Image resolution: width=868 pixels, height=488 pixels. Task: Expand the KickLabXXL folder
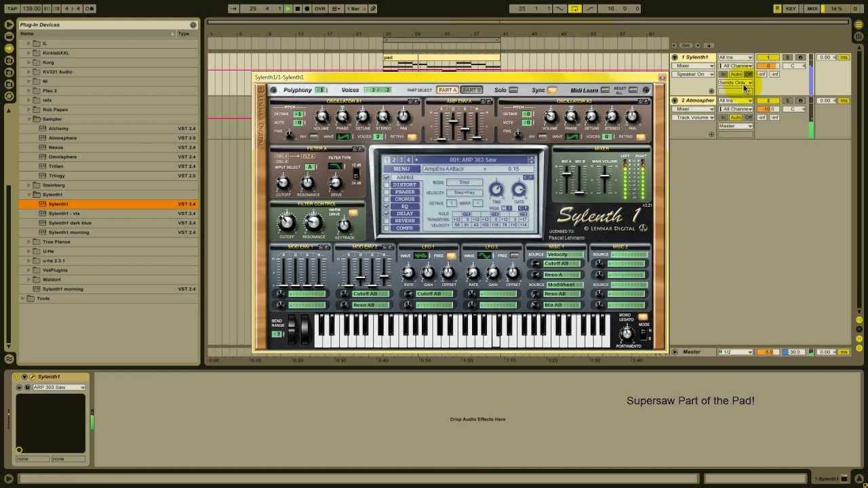[x=28, y=53]
